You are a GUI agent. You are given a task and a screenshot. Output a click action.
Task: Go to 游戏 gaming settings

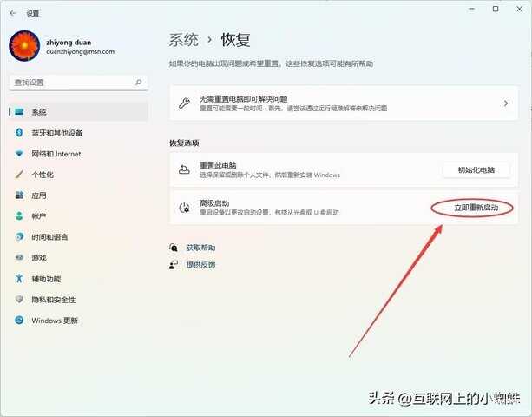click(x=39, y=258)
